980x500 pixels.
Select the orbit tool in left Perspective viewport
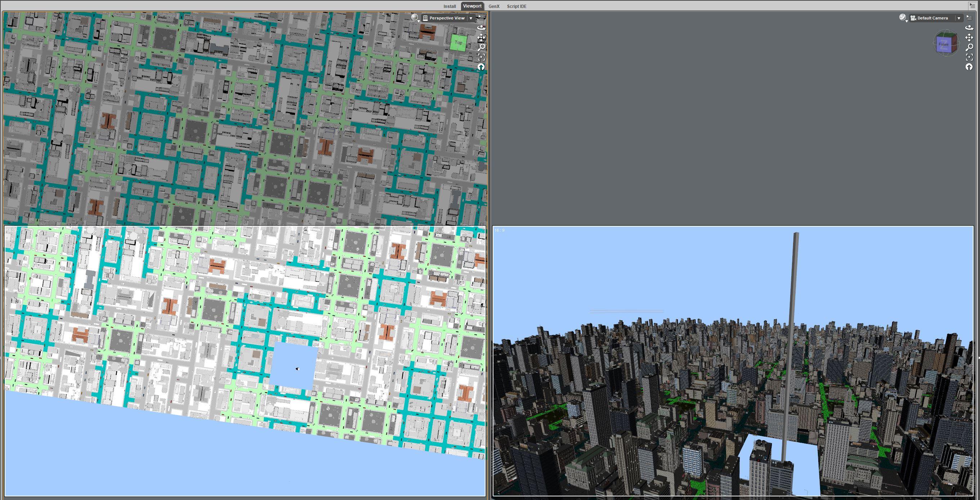(x=481, y=28)
